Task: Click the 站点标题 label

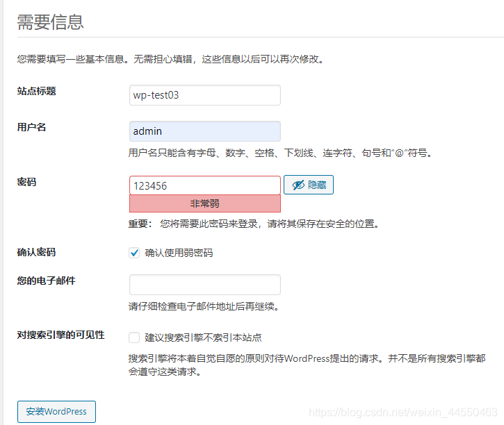Action: [37, 91]
